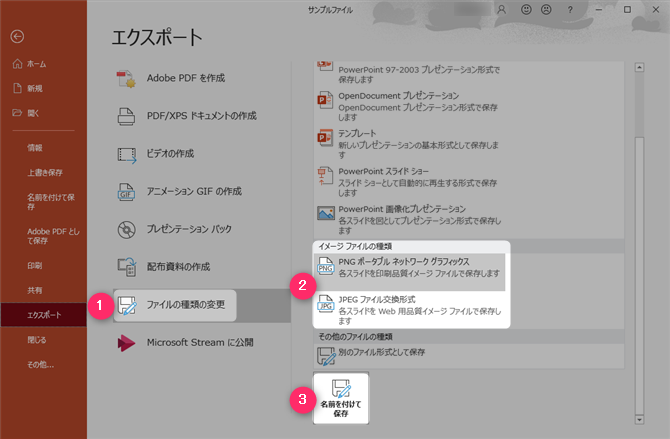Click the large 名前を付けて保存 button
Image resolution: width=670 pixels, height=439 pixels.
coord(341,398)
